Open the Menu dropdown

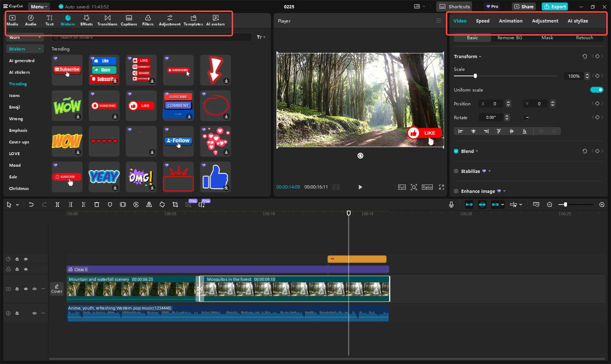[38, 6]
